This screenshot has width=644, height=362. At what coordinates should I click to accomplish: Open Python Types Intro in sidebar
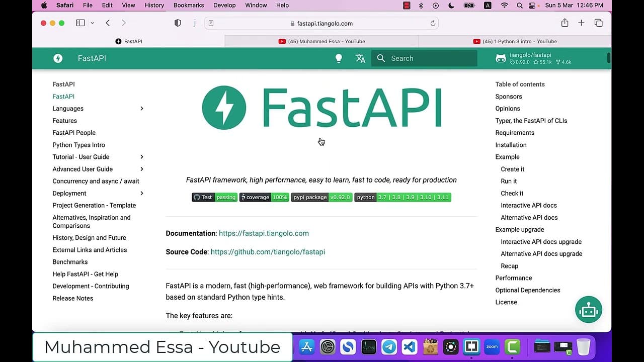78,145
